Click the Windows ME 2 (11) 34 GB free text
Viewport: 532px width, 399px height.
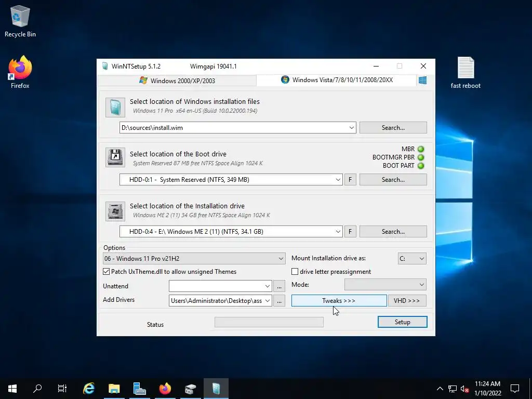[x=202, y=215]
